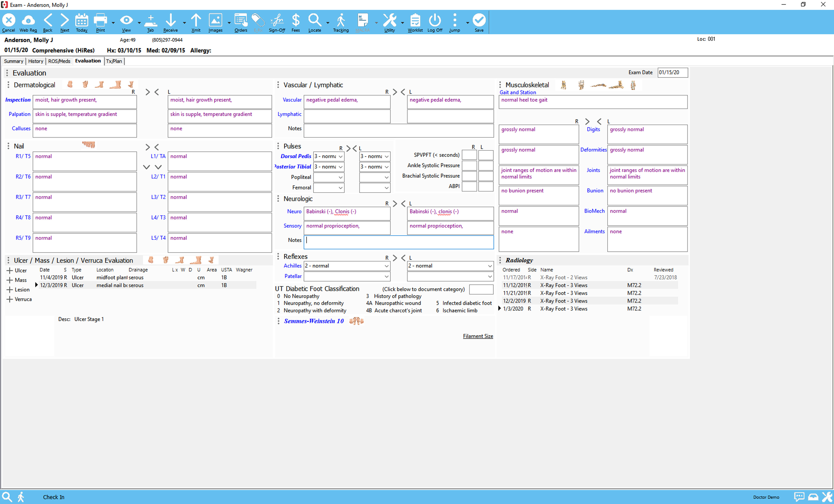Viewport: 834px width, 504px height.
Task: Click the Gait and Station link
Action: [x=518, y=92]
